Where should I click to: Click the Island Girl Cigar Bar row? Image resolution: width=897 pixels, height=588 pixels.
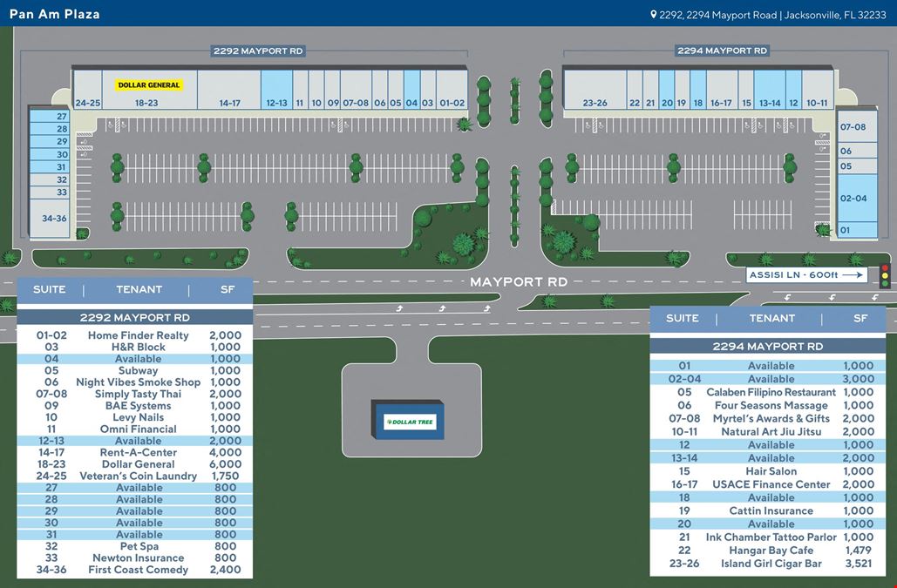tap(768, 564)
